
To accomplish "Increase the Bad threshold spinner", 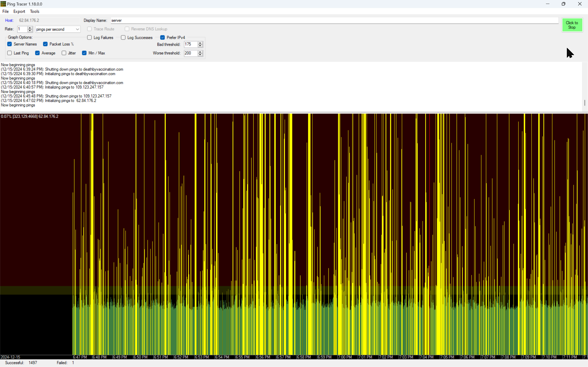I will coord(200,43).
